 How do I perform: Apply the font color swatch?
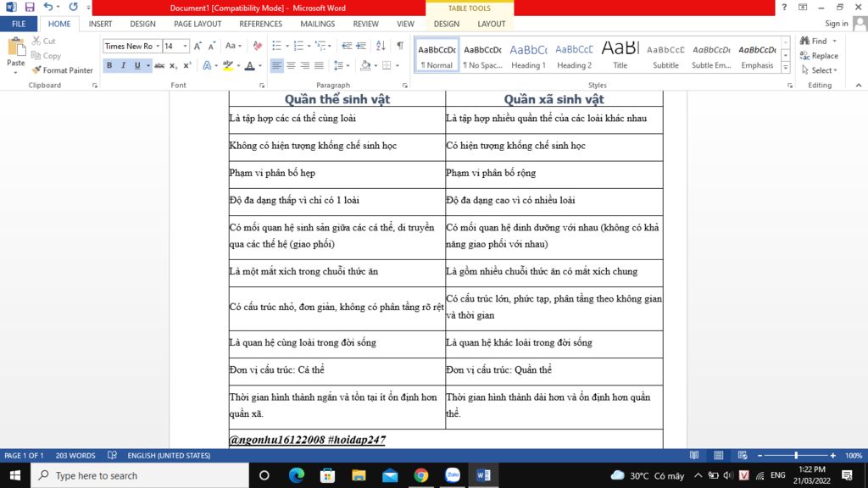(x=250, y=65)
